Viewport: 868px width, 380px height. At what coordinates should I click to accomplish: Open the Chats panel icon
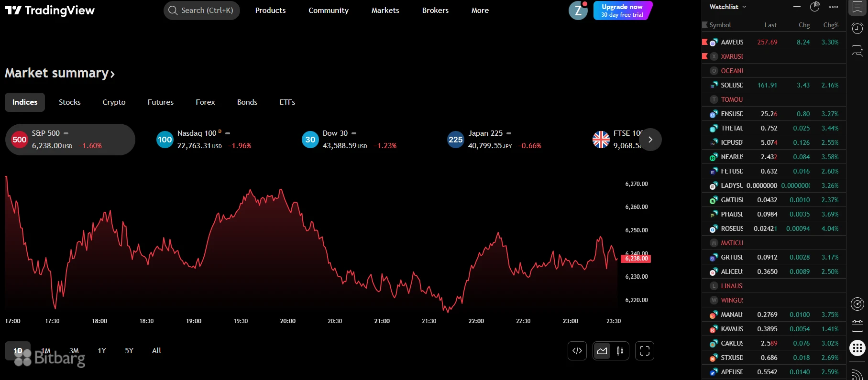pyautogui.click(x=857, y=51)
